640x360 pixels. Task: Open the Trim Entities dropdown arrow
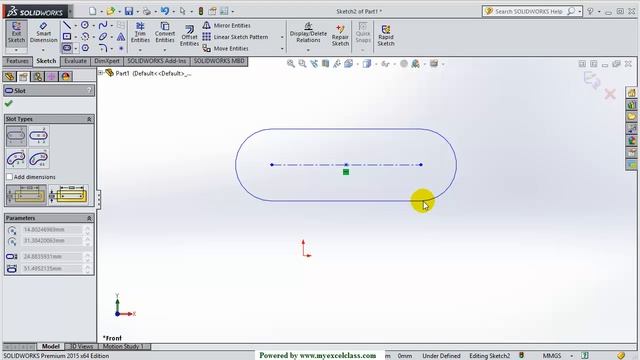(140, 50)
